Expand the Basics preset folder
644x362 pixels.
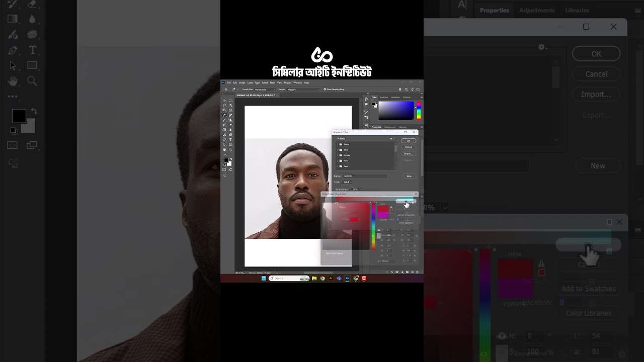click(x=338, y=144)
